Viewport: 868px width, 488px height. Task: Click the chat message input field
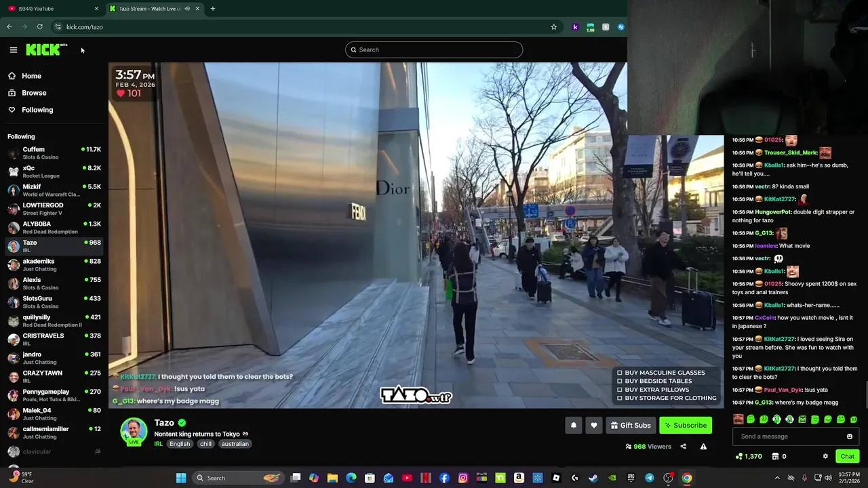[790, 436]
